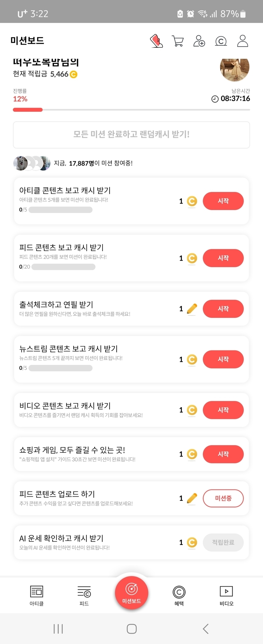Tap the center 미션보드 button
The height and width of the screenshot is (644, 263).
[x=131, y=592]
